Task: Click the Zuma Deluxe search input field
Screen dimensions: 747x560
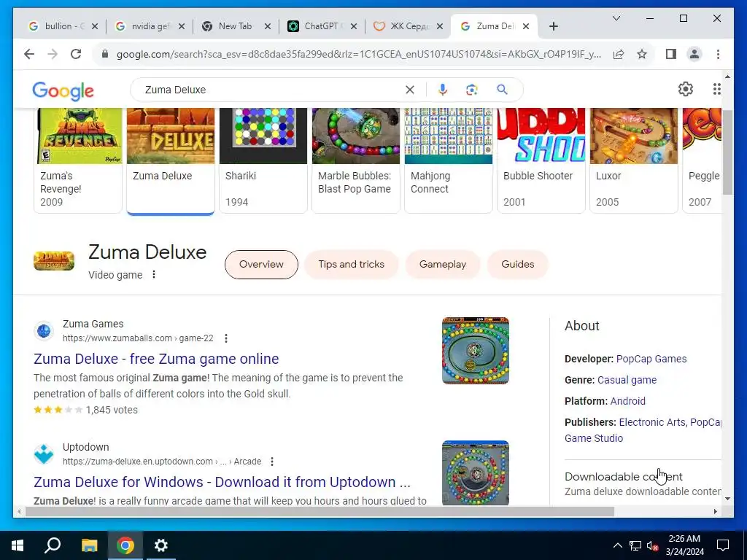Action: tap(271, 90)
